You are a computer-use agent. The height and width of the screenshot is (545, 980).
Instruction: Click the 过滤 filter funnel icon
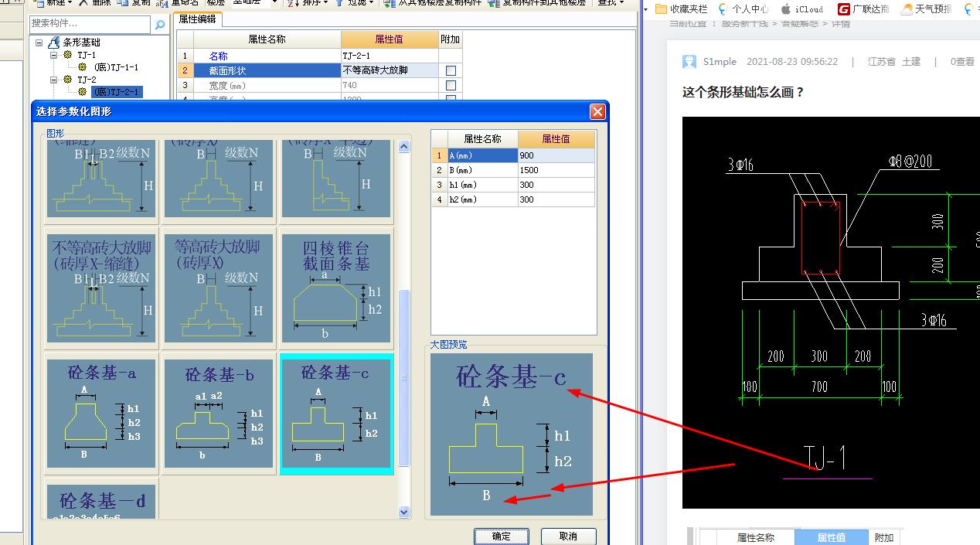pyautogui.click(x=339, y=3)
